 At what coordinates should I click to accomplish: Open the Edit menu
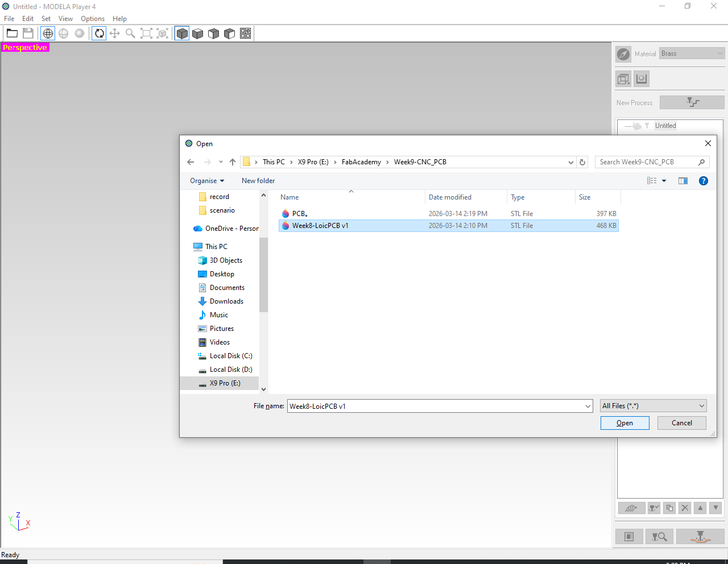pyautogui.click(x=28, y=19)
